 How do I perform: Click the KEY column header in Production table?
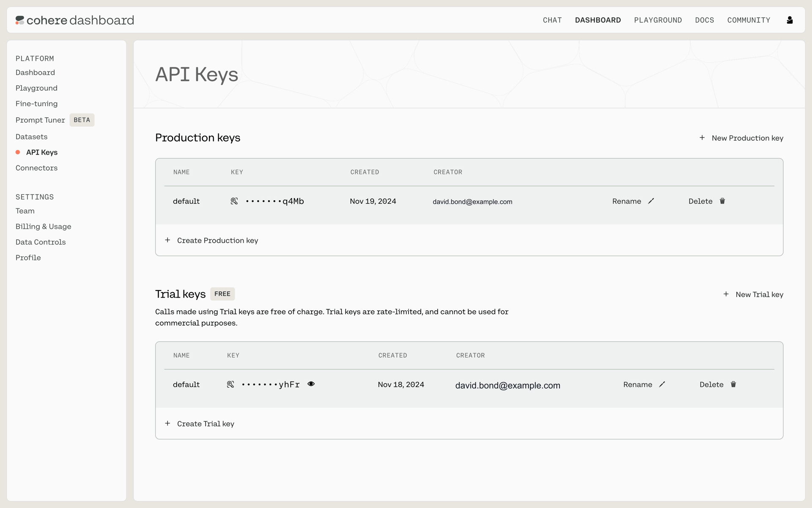coord(237,172)
